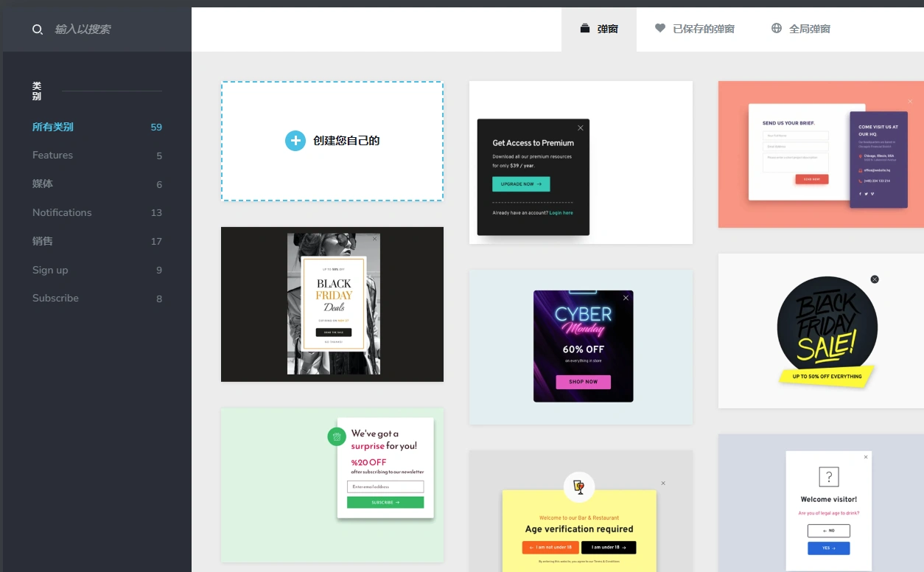Click SHOP NOW on the Cyber Monday template

(583, 382)
